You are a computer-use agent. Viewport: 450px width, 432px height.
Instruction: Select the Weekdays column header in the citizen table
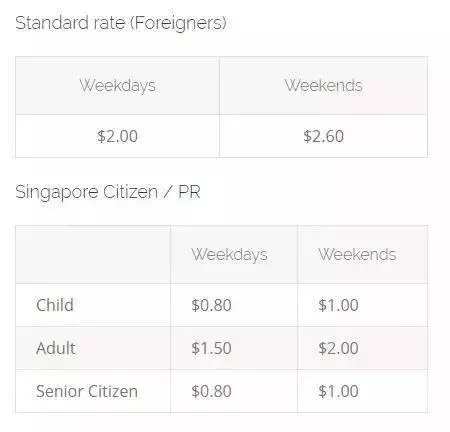[229, 255]
